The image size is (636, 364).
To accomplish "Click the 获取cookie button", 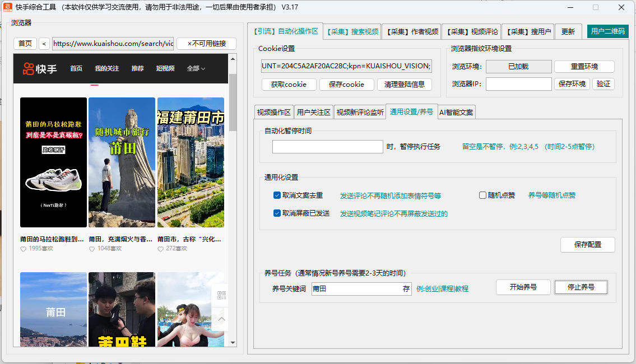I will pyautogui.click(x=289, y=85).
